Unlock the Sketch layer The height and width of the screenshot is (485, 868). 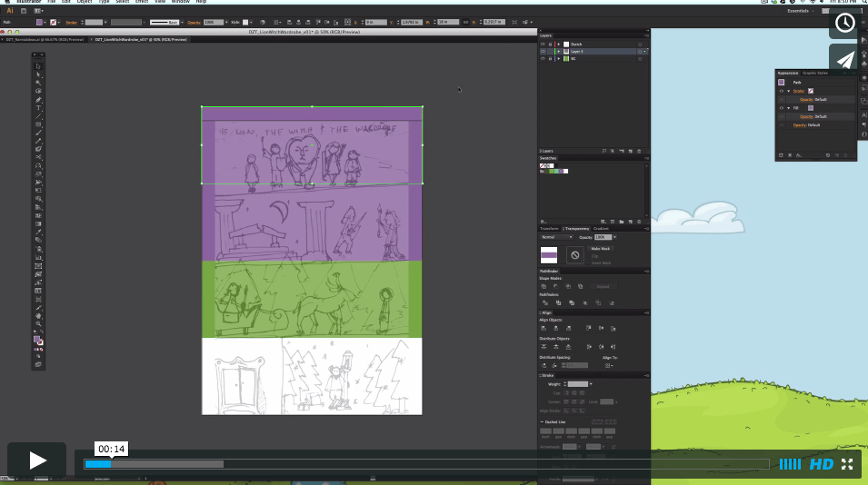(x=550, y=45)
